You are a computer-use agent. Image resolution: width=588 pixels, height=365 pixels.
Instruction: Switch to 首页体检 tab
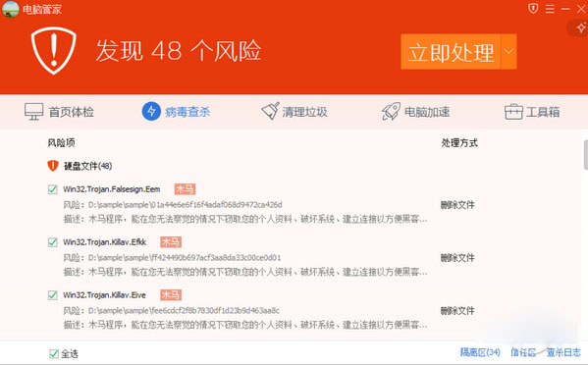pos(59,112)
